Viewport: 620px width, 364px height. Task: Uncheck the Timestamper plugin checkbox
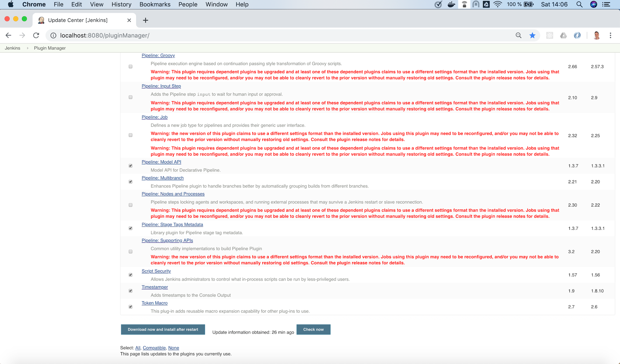click(x=131, y=291)
